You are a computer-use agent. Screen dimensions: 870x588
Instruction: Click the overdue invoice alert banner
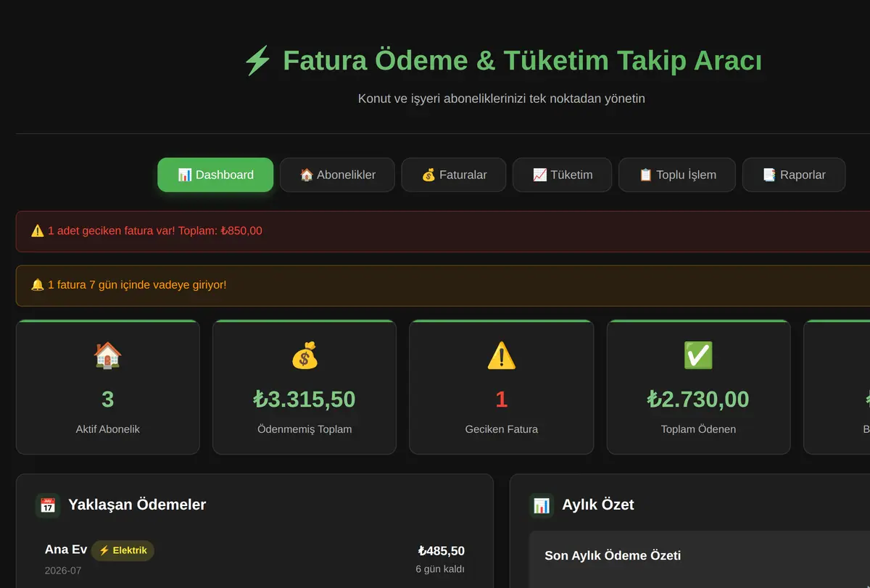point(443,231)
